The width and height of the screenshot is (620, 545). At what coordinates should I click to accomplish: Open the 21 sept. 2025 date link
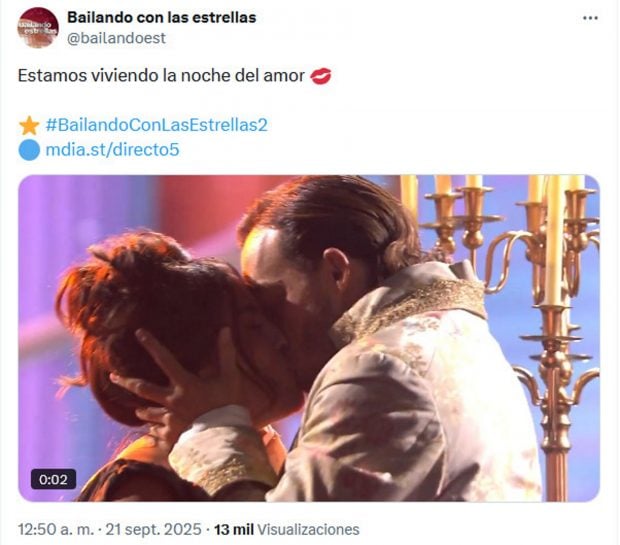[x=153, y=529]
